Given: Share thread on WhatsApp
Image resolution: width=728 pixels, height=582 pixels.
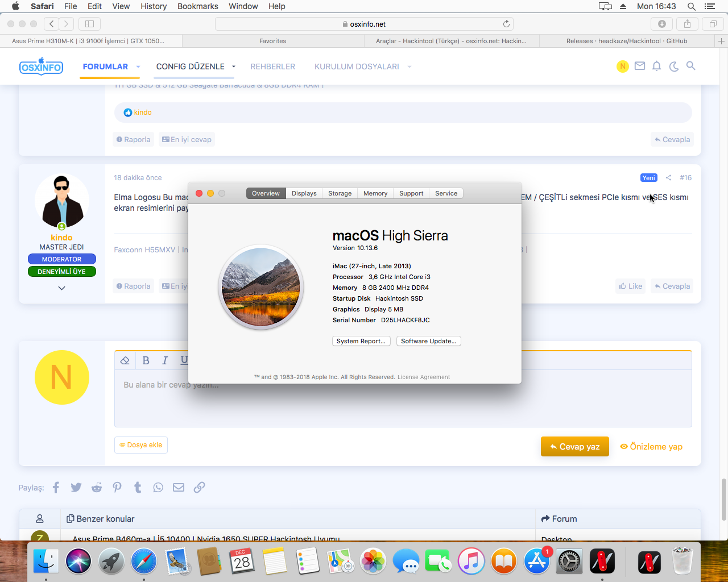Looking at the screenshot, I should tap(158, 488).
